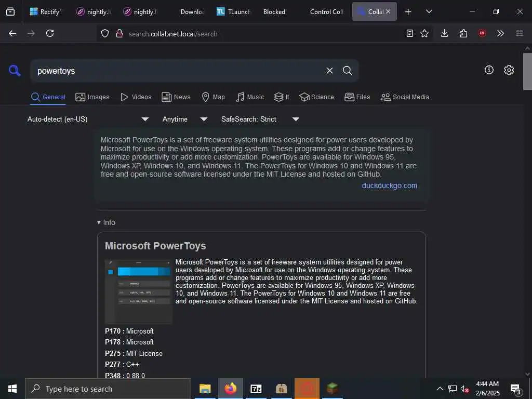Open File Explorer from taskbar
Screen dimensions: 532x399
click(205, 389)
